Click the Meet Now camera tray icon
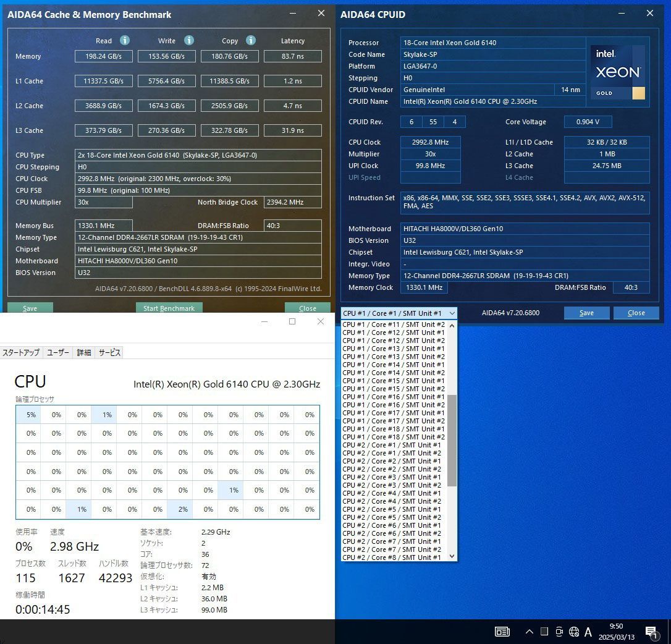 click(559, 632)
